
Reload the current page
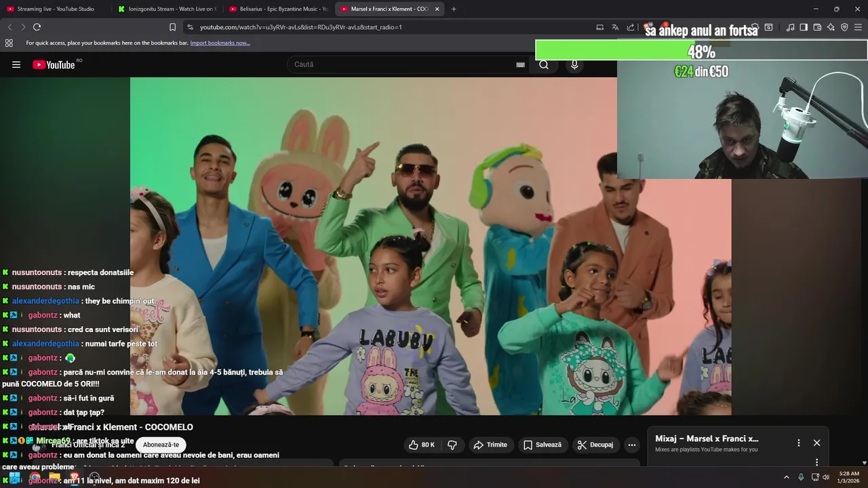pos(37,27)
